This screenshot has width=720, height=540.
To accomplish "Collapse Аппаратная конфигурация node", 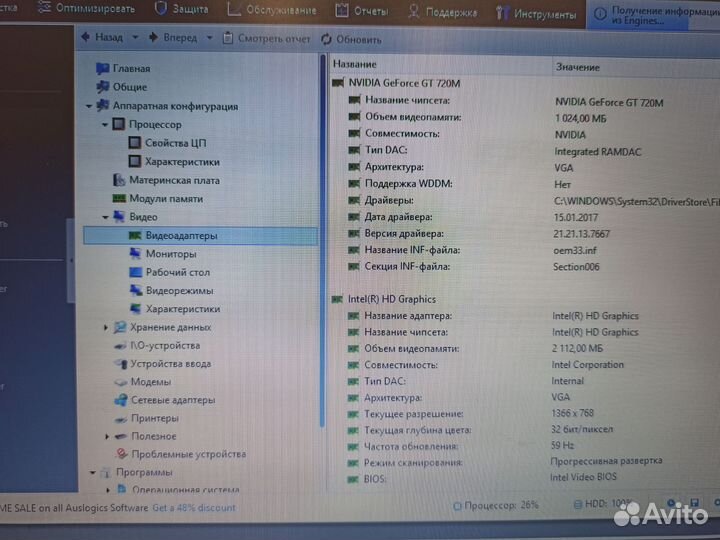I will (89, 106).
